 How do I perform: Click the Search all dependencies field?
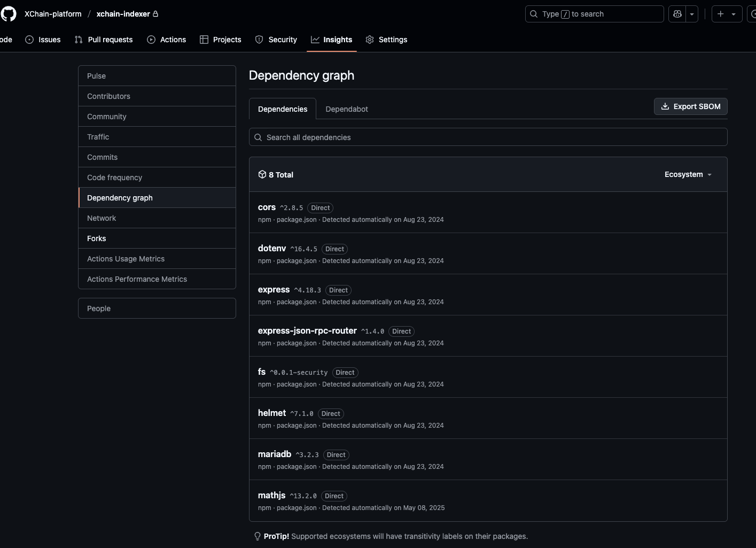[488, 137]
